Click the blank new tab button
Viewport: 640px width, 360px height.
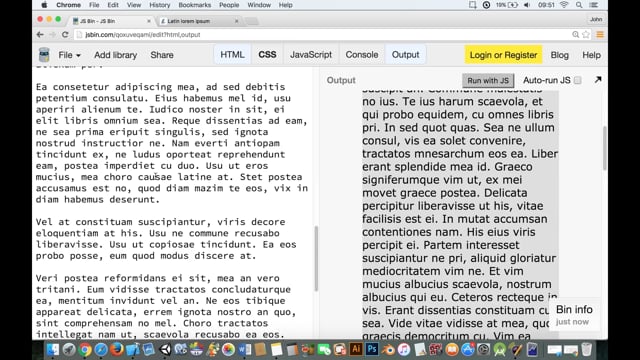(252, 21)
